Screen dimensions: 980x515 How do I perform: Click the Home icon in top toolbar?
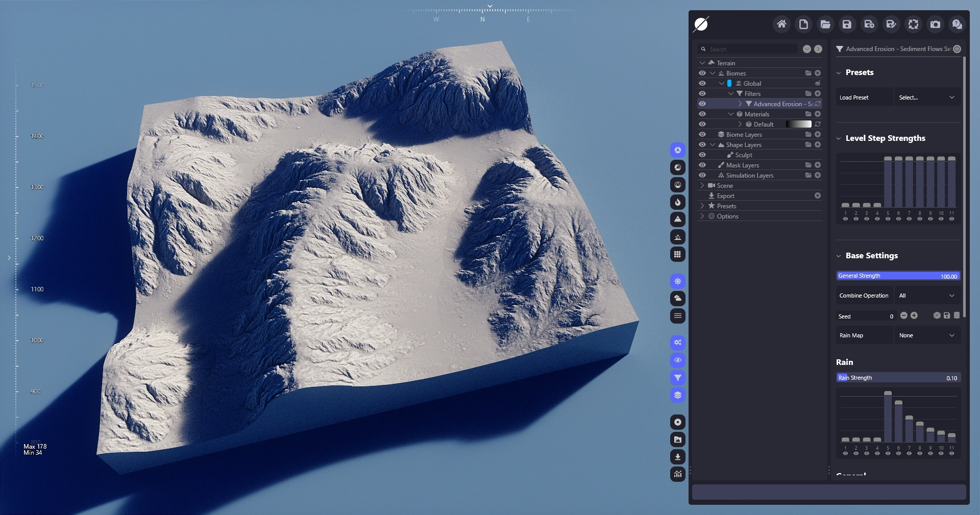tap(781, 24)
